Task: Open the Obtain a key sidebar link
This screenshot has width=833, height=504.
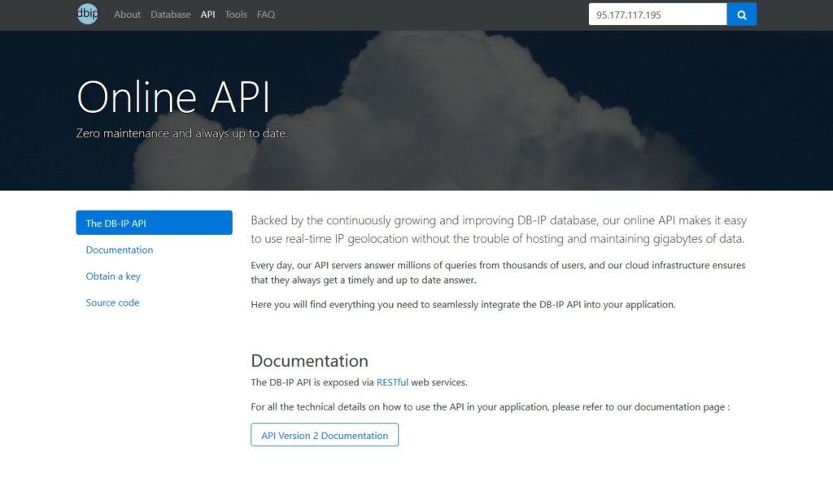Action: pos(113,276)
